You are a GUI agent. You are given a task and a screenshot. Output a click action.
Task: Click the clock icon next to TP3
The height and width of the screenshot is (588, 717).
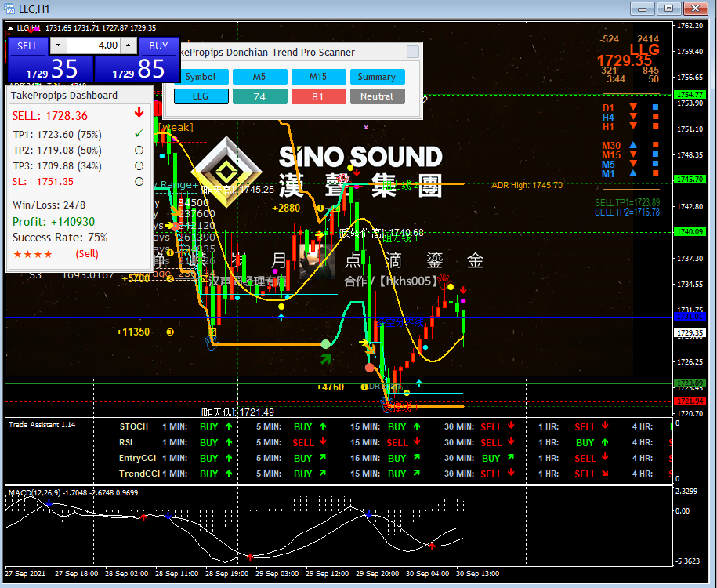point(139,165)
